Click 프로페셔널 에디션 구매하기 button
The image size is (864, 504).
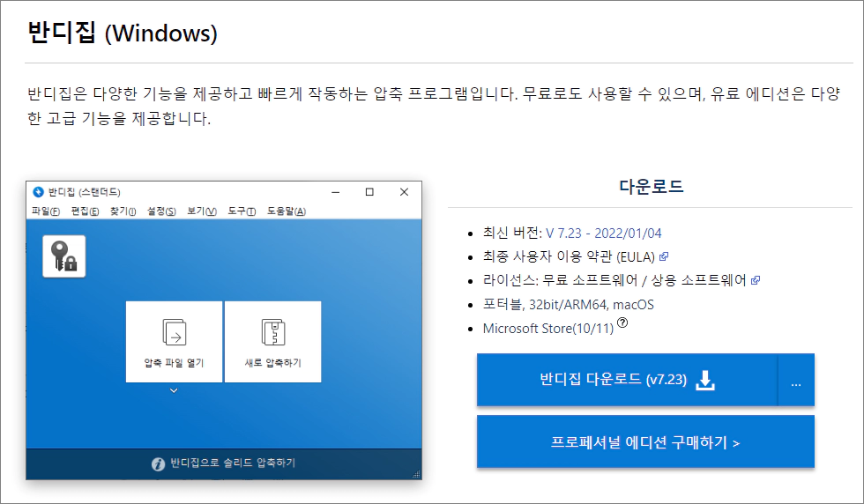[645, 441]
